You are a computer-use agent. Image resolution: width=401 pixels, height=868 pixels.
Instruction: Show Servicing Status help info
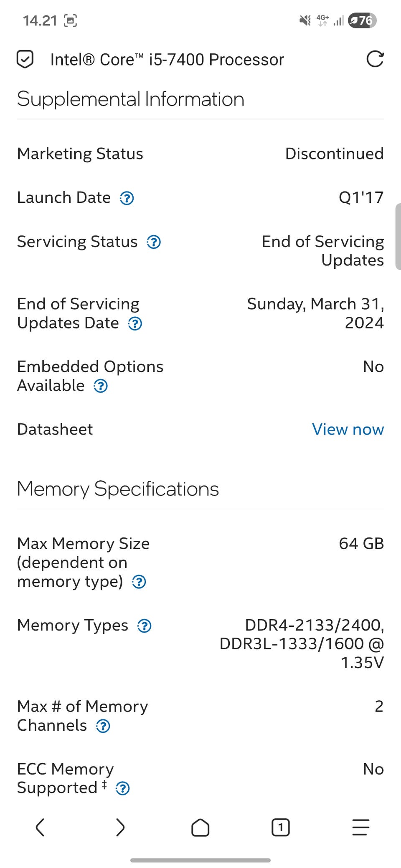pyautogui.click(x=154, y=242)
